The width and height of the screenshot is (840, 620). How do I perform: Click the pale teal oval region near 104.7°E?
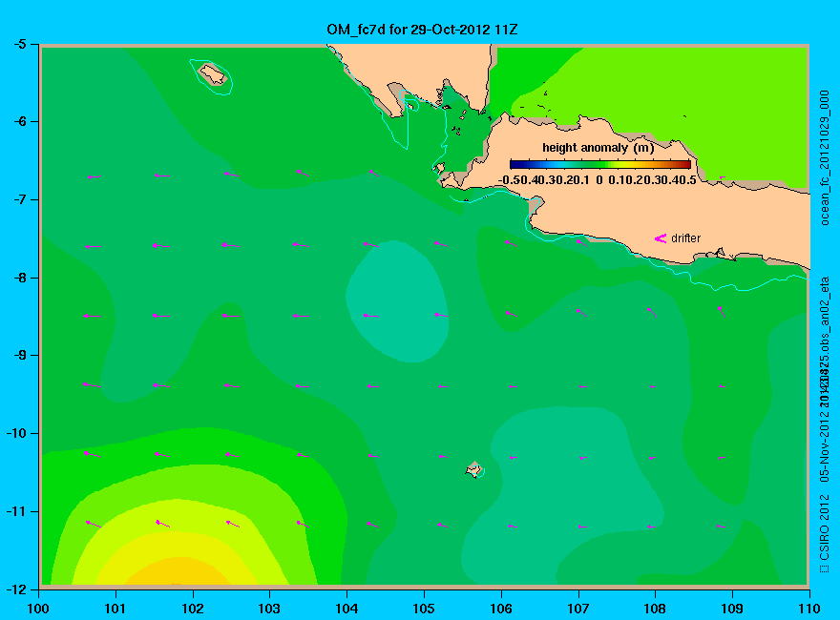tap(397, 300)
